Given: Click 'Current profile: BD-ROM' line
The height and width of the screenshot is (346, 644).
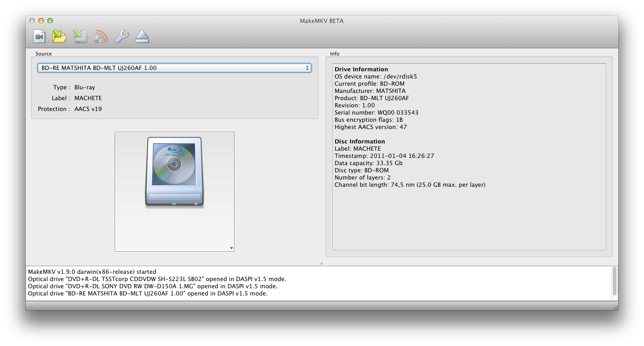Looking at the screenshot, I should [369, 84].
